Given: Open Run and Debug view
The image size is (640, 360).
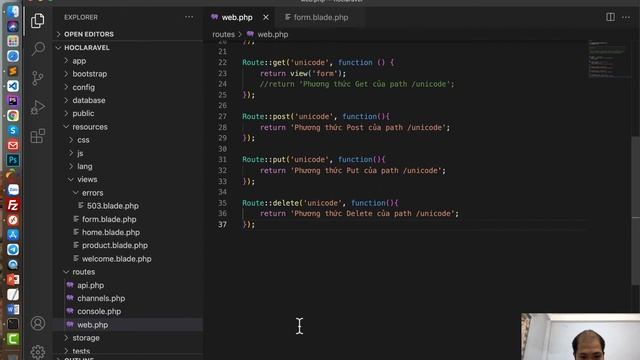Looking at the screenshot, I should pos(38,107).
